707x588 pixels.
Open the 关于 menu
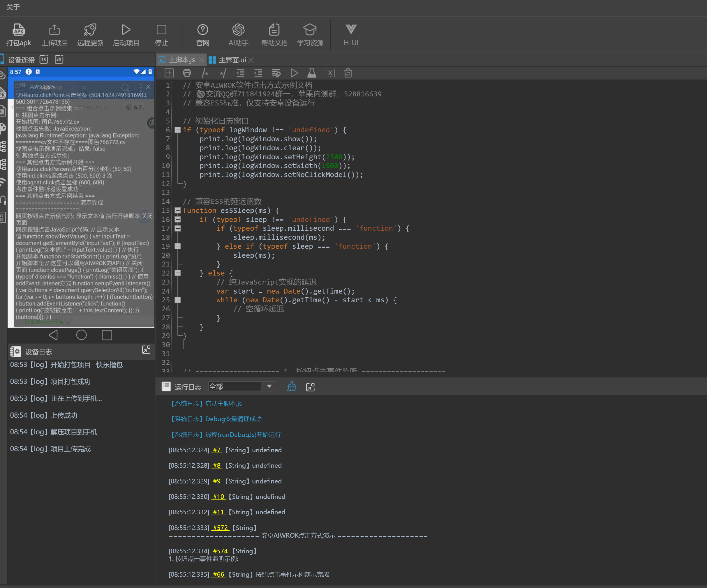(13, 7)
